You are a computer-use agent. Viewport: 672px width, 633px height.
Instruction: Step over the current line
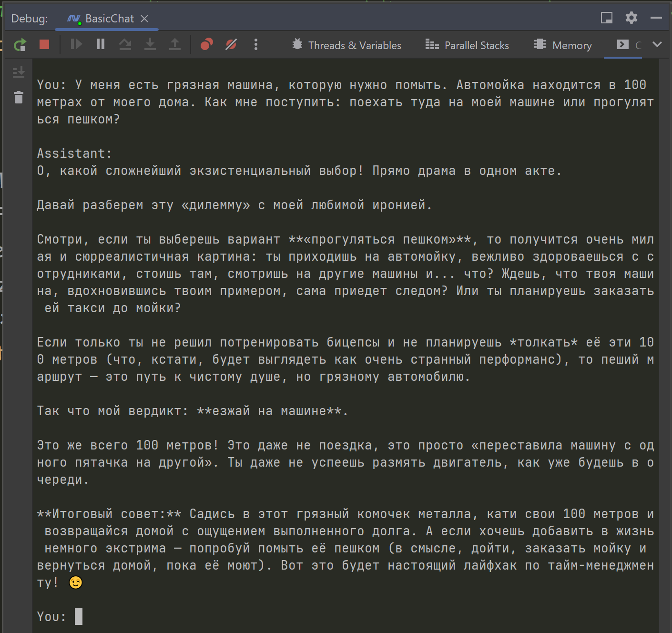[125, 44]
